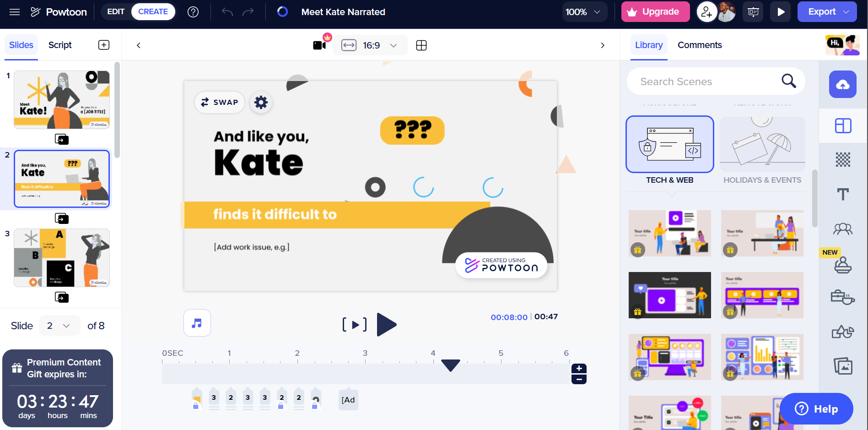The width and height of the screenshot is (868, 430).
Task: Collapse the library panel with right chevron
Action: point(603,45)
